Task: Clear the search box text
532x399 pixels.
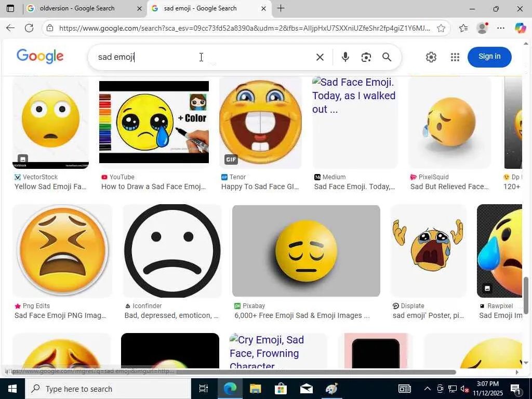Action: [320, 57]
